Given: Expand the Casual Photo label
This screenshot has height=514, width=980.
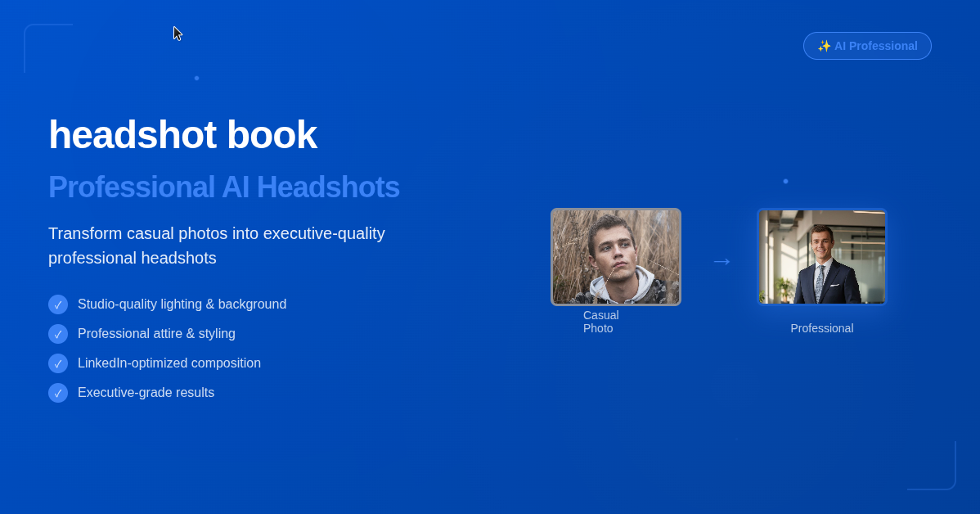Looking at the screenshot, I should pos(600,322).
